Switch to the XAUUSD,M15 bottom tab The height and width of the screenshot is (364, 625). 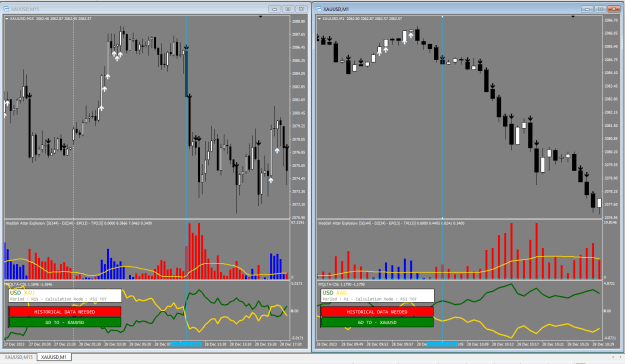[19, 357]
